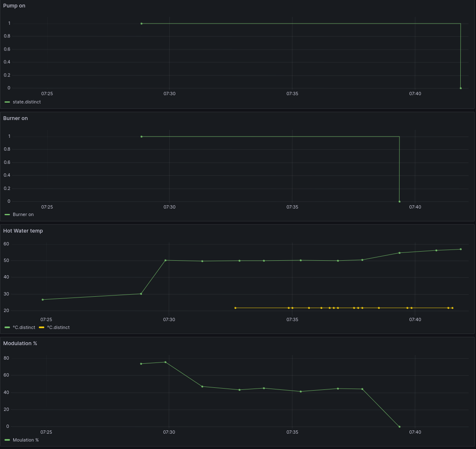Isolate the yellow °C.distinct legend series
The width and height of the screenshot is (476, 449).
(x=58, y=327)
